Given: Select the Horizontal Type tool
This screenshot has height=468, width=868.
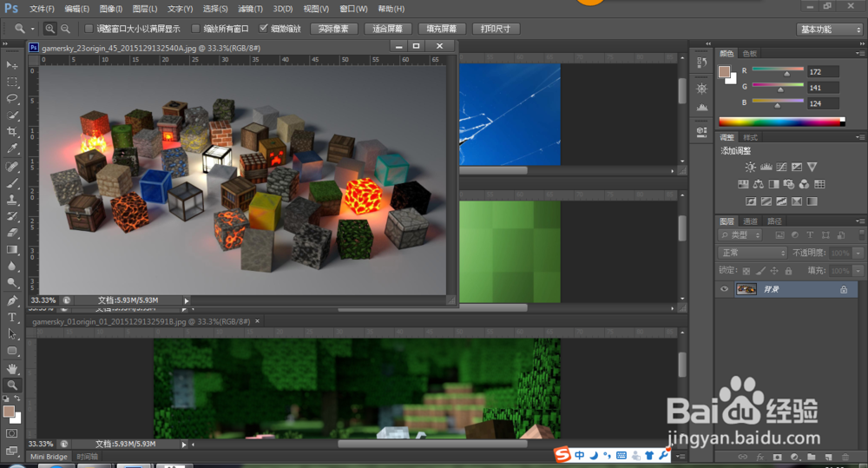Looking at the screenshot, I should [11, 317].
